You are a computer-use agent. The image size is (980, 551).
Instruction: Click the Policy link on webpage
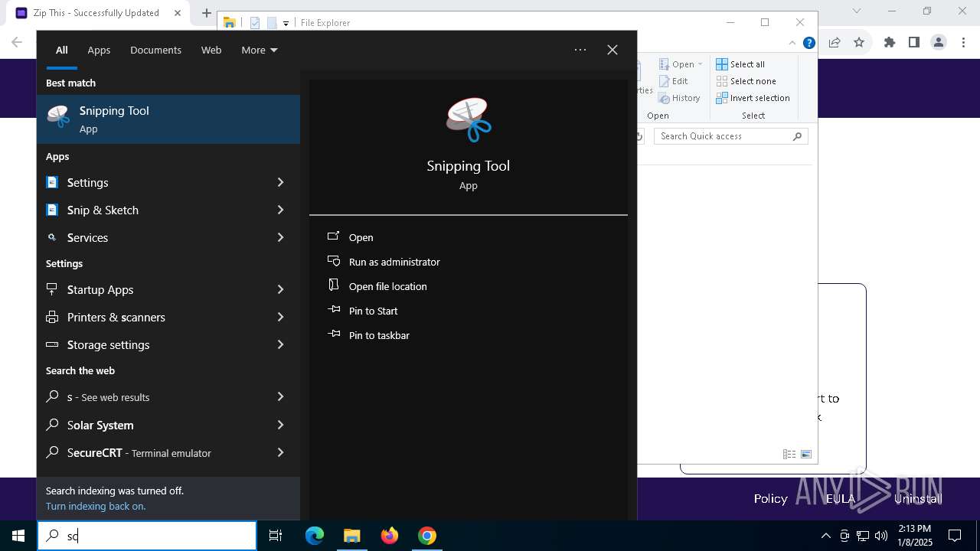click(770, 498)
